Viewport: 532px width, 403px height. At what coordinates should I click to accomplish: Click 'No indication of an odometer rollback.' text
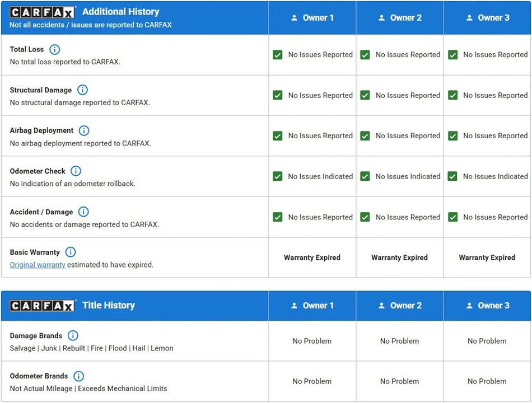(x=73, y=184)
